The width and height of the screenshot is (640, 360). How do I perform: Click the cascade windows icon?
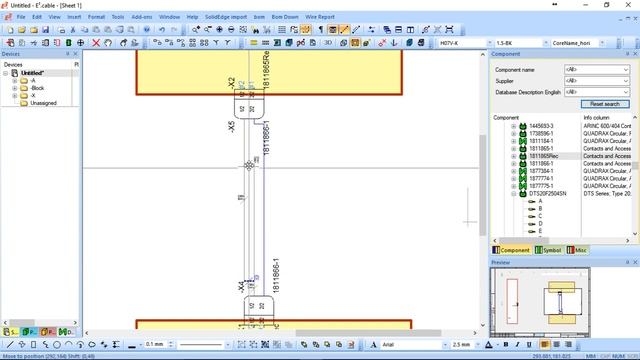tap(387, 30)
